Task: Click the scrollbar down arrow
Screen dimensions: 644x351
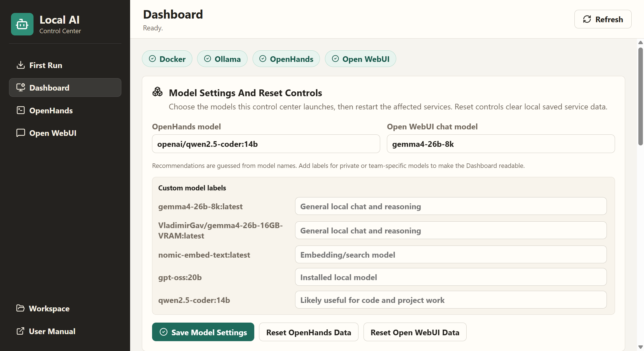Action: click(640, 347)
